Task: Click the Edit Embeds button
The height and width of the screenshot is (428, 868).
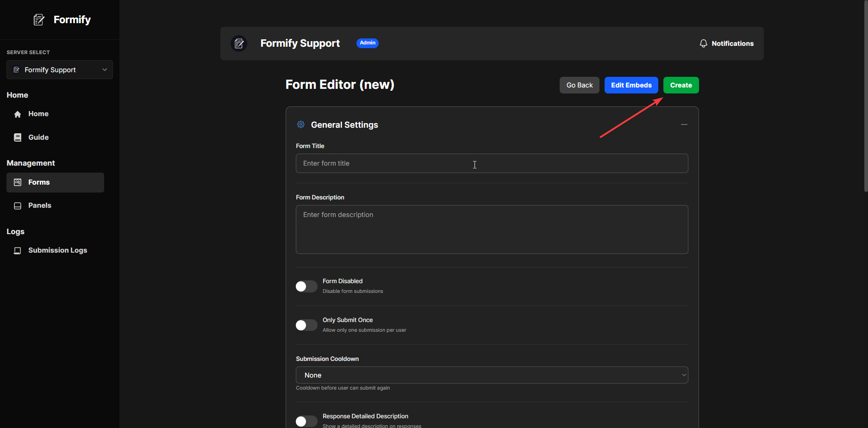Action: (x=631, y=85)
